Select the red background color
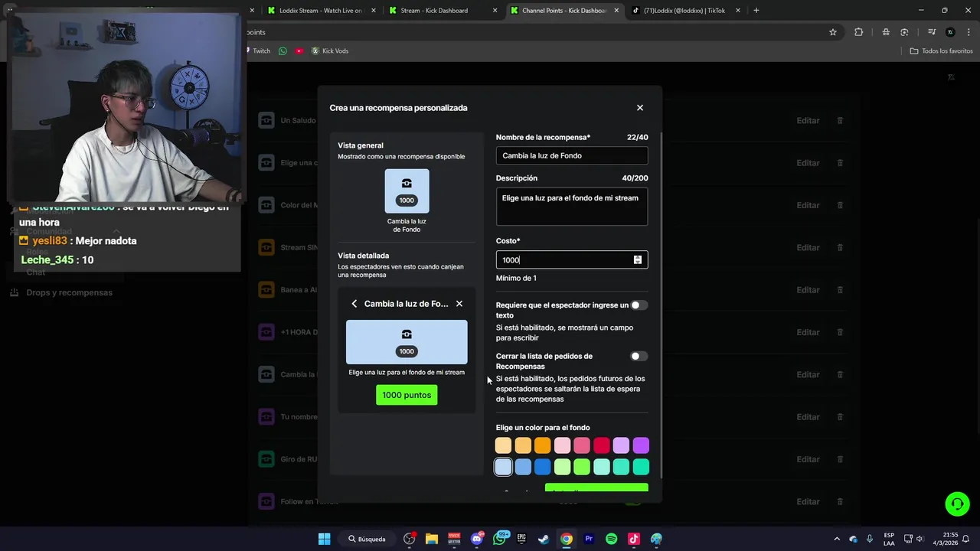Image resolution: width=980 pixels, height=551 pixels. 602,445
